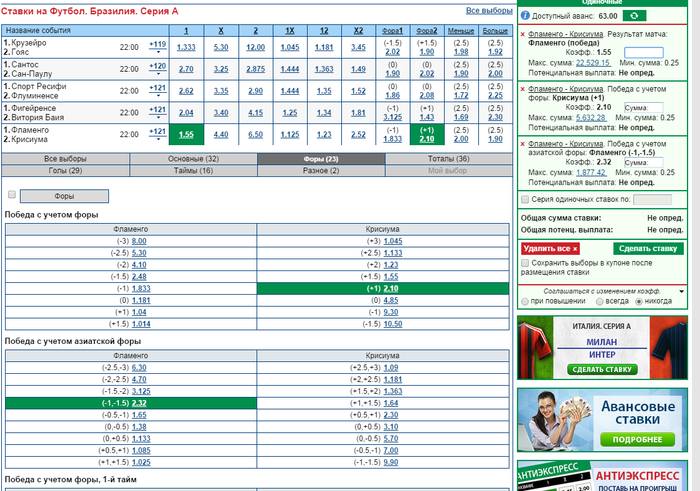This screenshot has height=491, width=700.
Task: Expand +119 markets for Крузейро - Гояс
Action: [158, 47]
